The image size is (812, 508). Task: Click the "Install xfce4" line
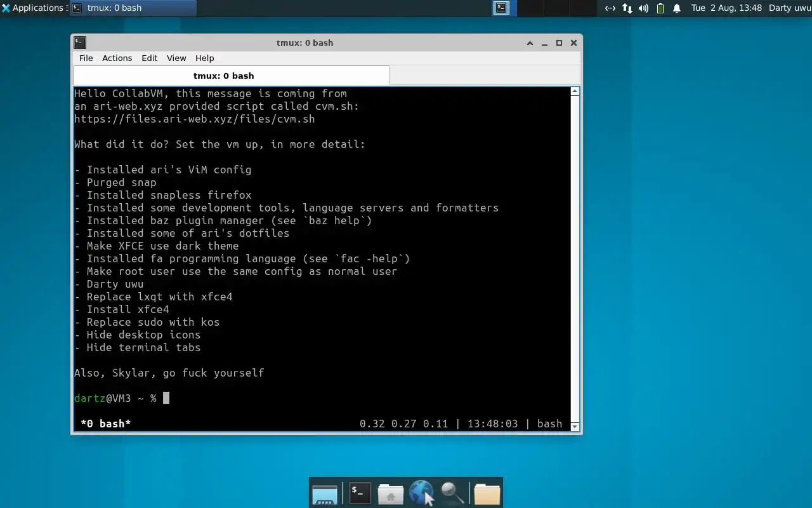(121, 309)
